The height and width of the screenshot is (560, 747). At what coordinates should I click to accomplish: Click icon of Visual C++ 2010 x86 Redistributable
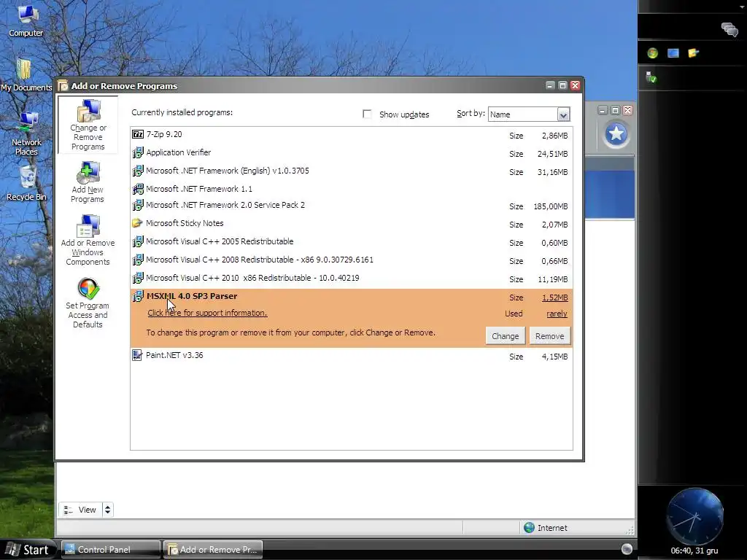[138, 278]
